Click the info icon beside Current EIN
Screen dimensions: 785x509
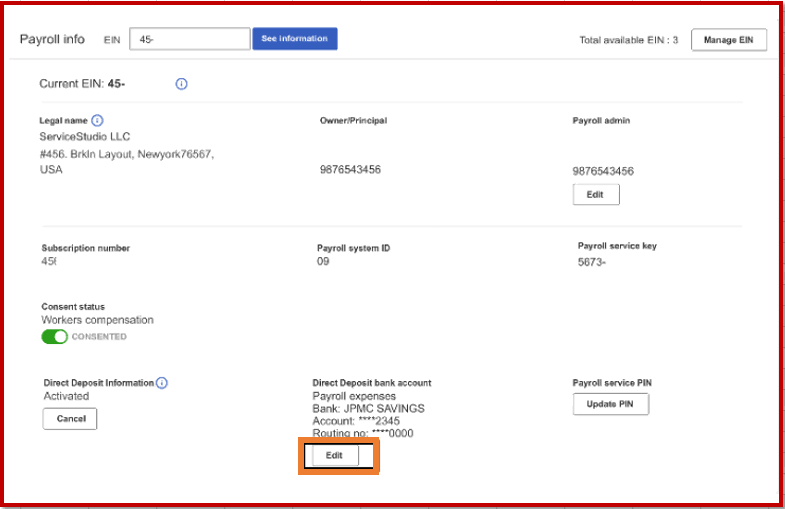point(181,84)
